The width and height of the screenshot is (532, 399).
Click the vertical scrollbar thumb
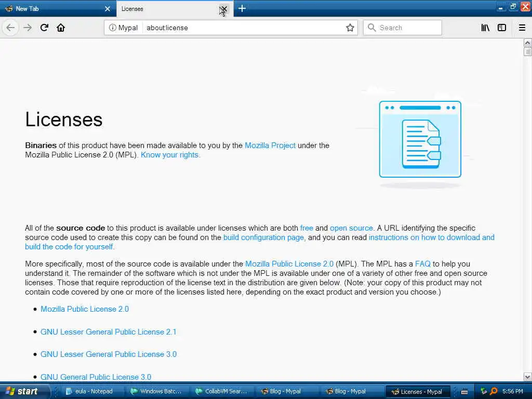528,51
